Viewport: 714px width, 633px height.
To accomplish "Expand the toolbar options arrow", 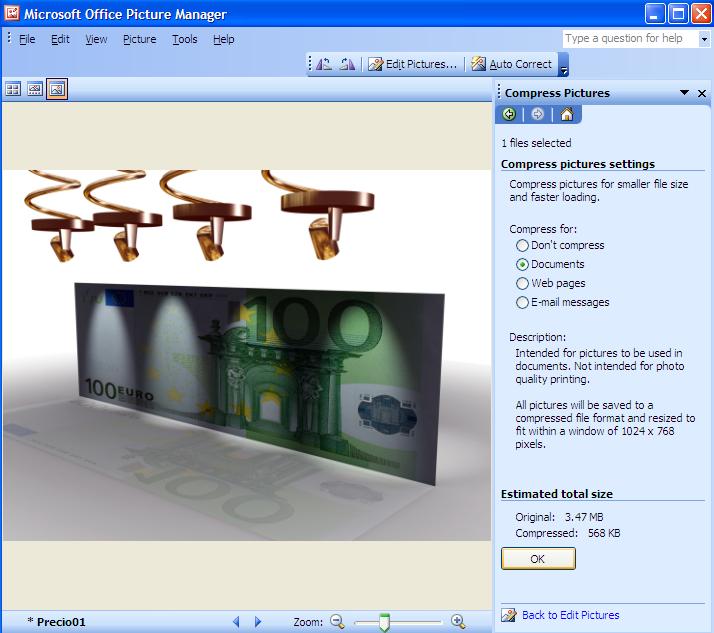I will click(564, 65).
